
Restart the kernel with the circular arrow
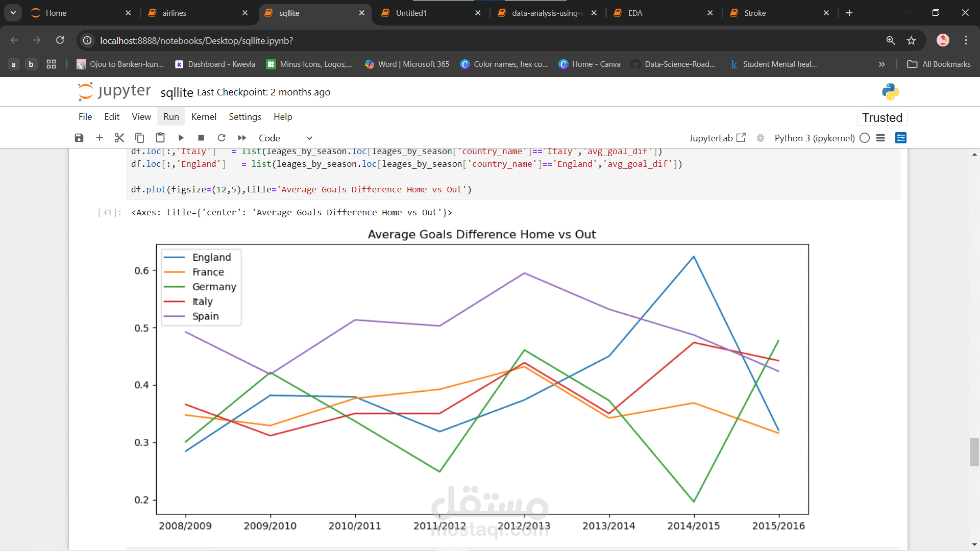(x=222, y=138)
